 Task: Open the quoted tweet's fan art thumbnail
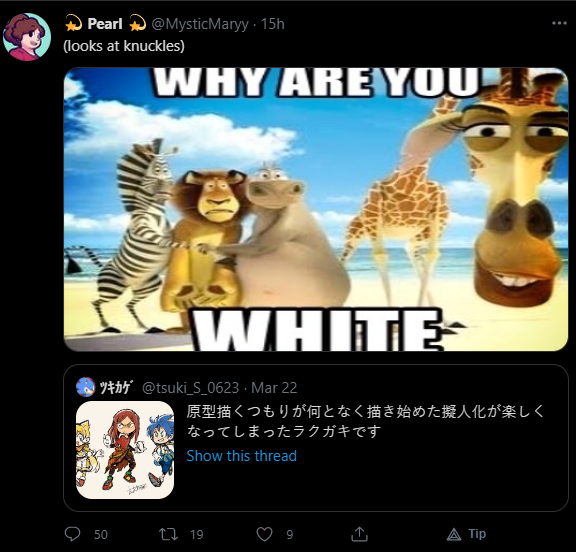coord(125,450)
